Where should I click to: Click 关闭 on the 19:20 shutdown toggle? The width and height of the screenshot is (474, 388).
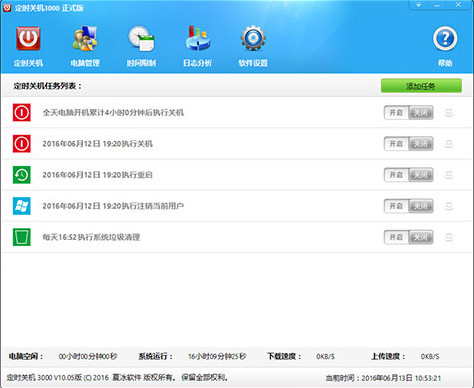click(x=421, y=144)
